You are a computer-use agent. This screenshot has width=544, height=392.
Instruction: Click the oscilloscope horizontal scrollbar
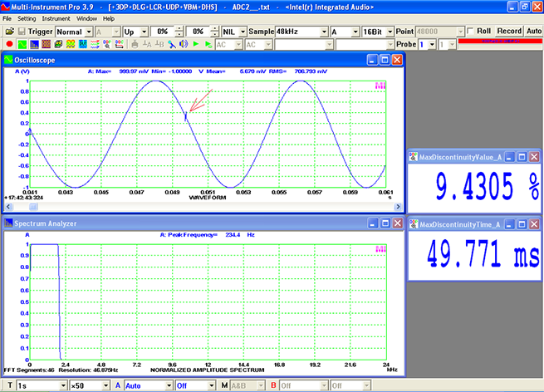coord(199,207)
